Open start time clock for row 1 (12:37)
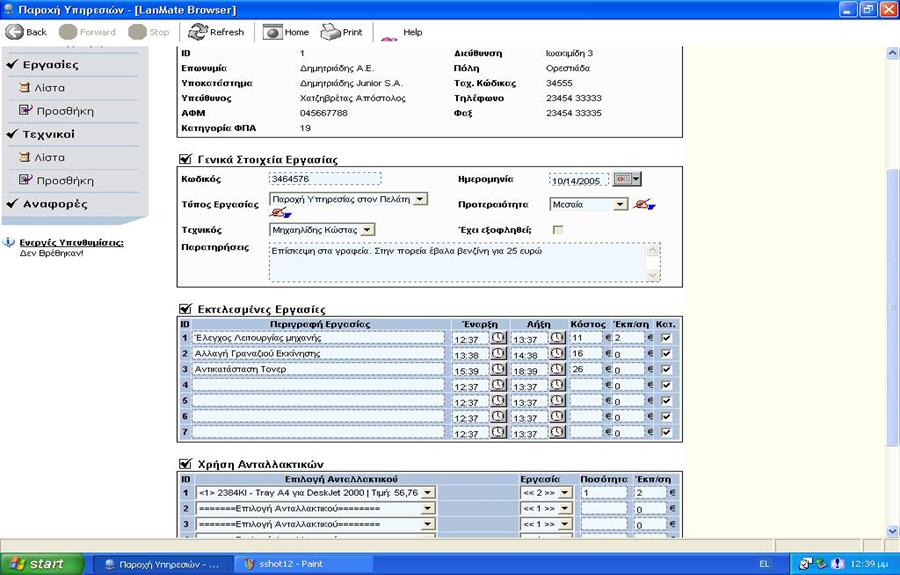This screenshot has height=575, width=900. click(498, 338)
